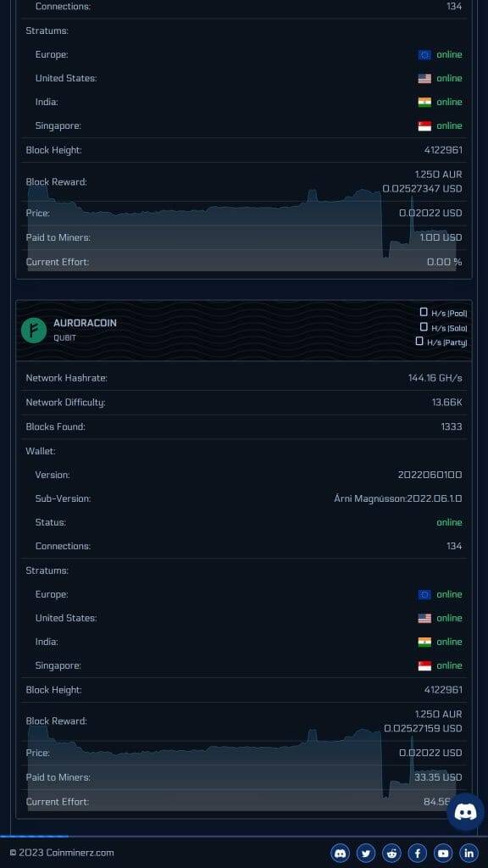Click the QUBIT algorithm label
488x868 pixels.
tap(64, 337)
